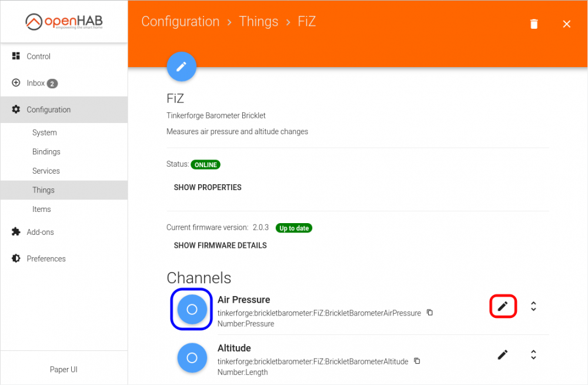The image size is (588, 385).
Task: Expand the Altitude channel details chevron
Action: [x=533, y=354]
